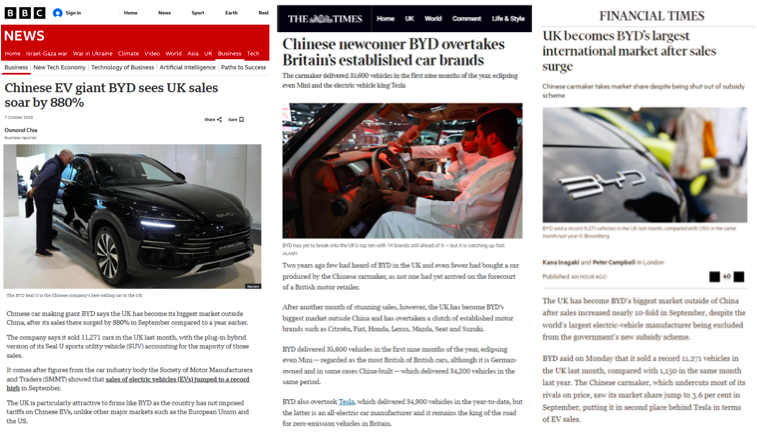Select Sport in the BBC top navigation
757x433 pixels.
point(198,13)
